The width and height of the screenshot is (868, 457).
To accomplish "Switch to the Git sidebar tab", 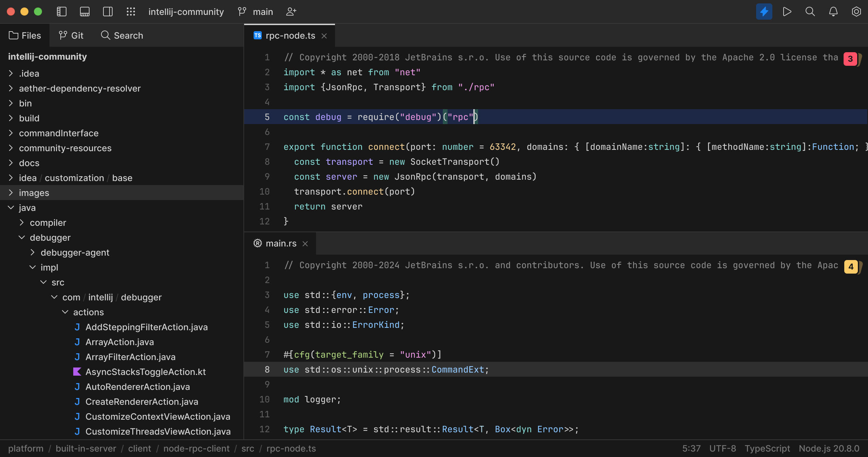I will click(71, 35).
